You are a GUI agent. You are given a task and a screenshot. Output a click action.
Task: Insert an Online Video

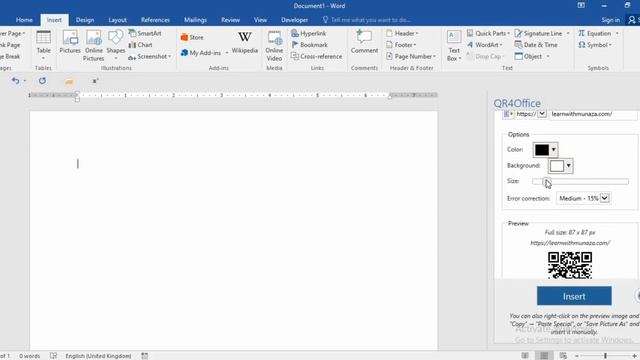coord(274,46)
